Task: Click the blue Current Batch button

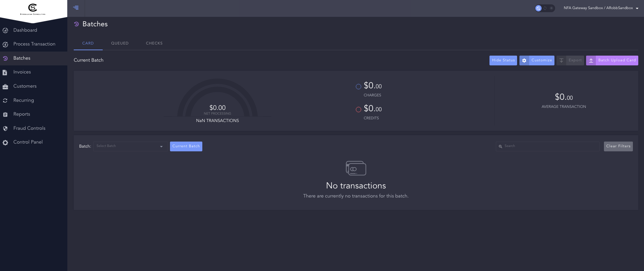Action: (186, 146)
